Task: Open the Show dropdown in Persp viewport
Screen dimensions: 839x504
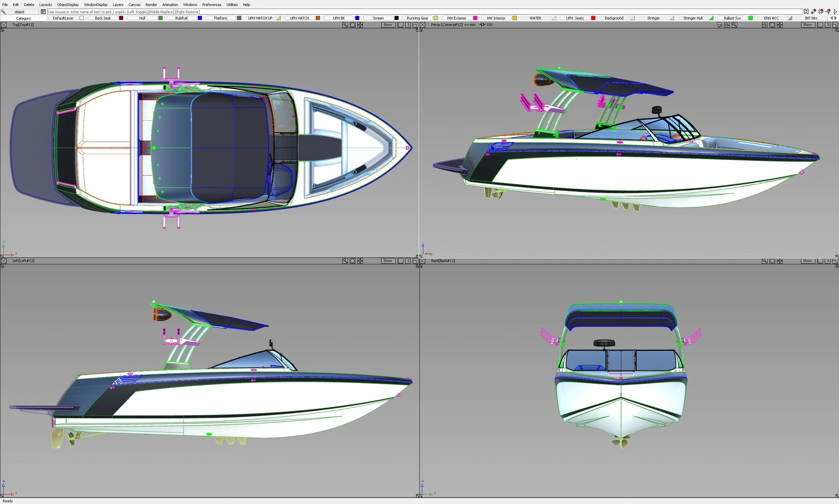Action: (807, 25)
